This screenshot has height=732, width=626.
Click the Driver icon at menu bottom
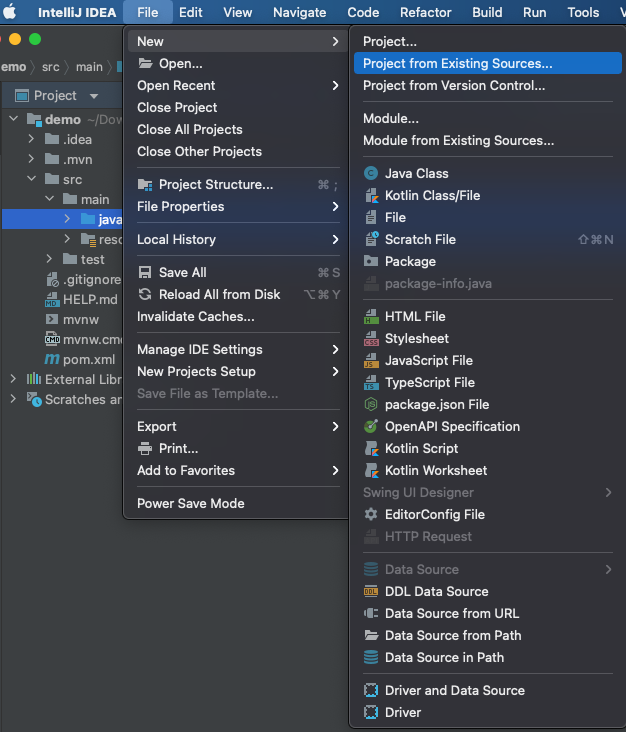(371, 712)
